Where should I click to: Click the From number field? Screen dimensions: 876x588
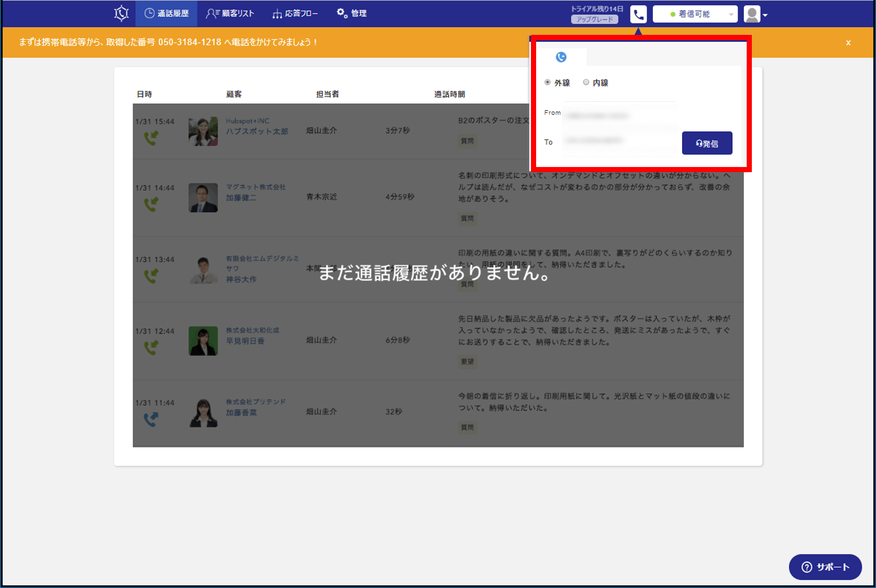tap(620, 115)
